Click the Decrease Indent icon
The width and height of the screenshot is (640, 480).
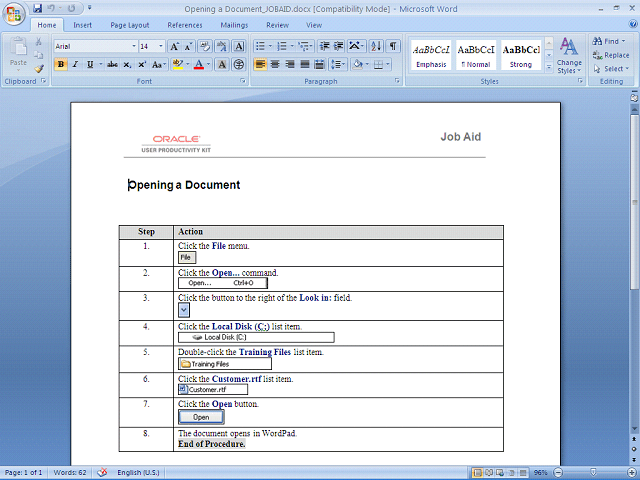(324, 46)
